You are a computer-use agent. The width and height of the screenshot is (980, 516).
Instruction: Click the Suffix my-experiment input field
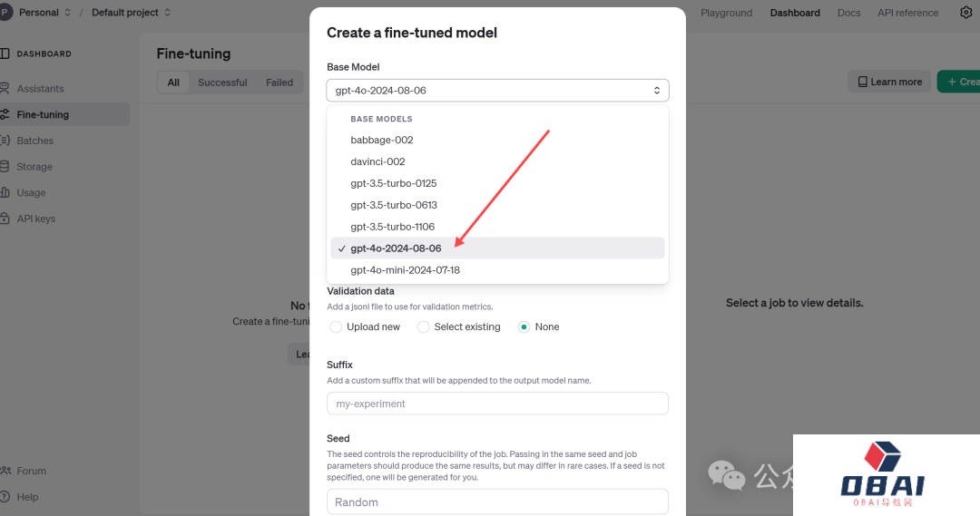(x=497, y=404)
